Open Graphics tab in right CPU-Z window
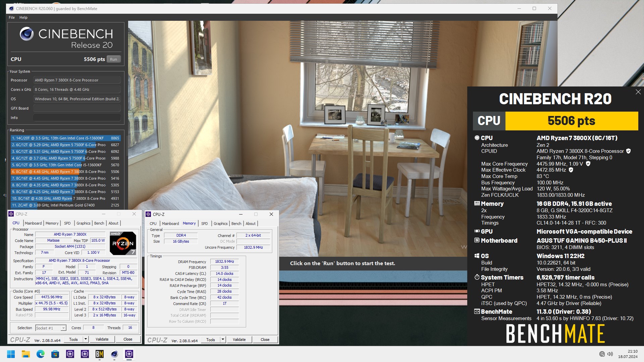 tap(221, 224)
